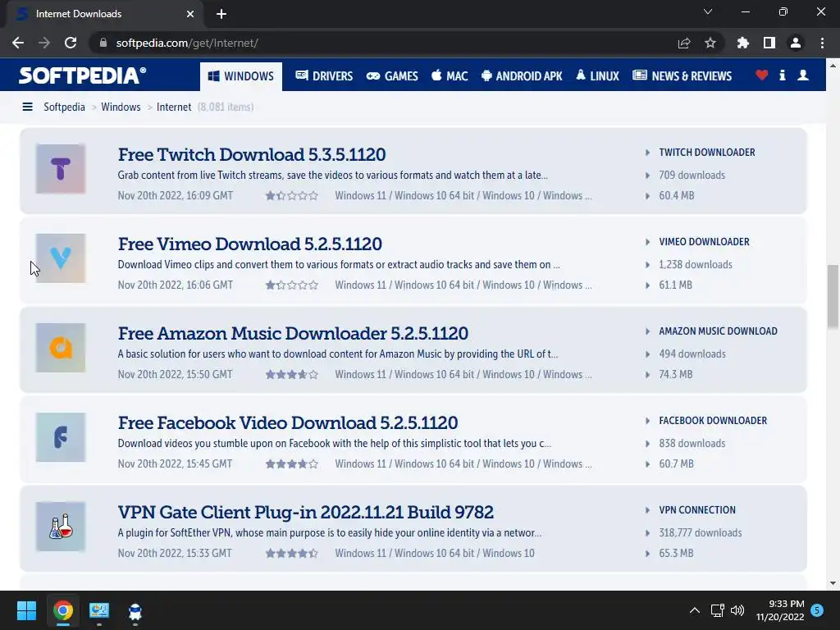
Task: Switch to the LINUX section
Action: click(597, 76)
